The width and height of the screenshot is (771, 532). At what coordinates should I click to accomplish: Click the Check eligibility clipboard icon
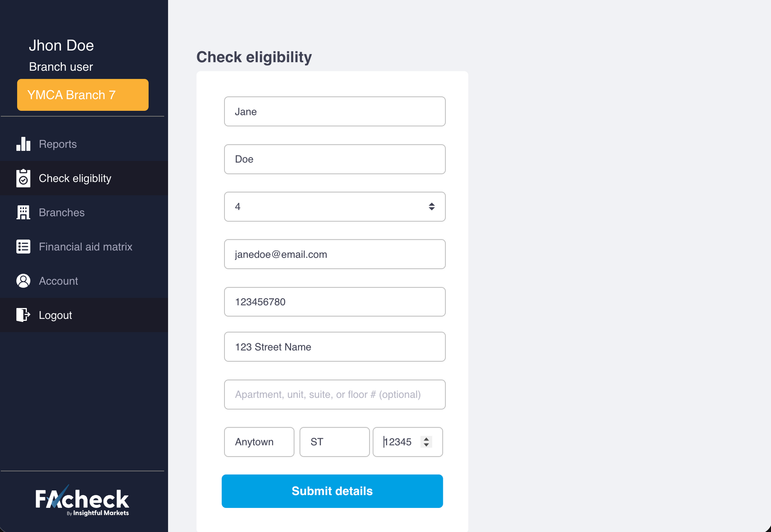(x=23, y=178)
